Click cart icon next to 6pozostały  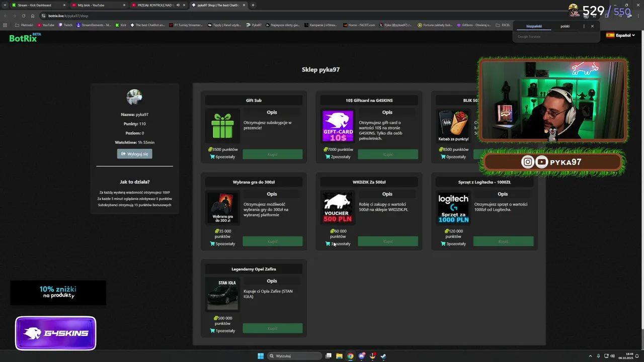212,157
